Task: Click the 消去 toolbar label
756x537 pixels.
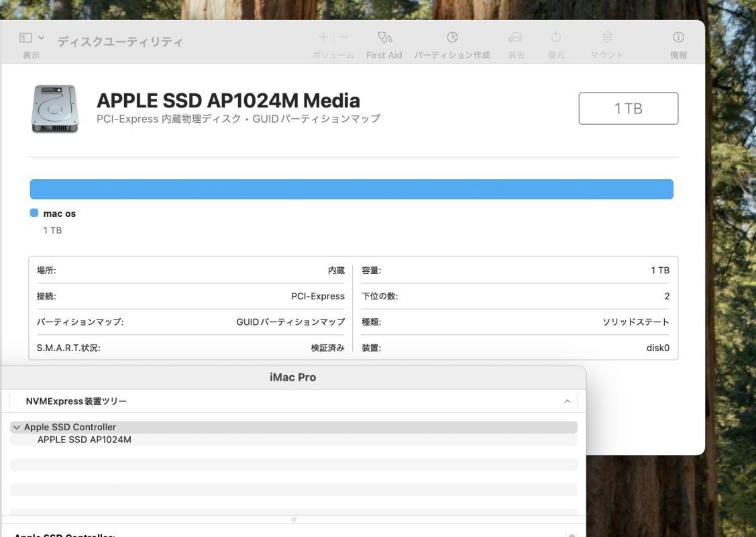Action: pos(516,55)
